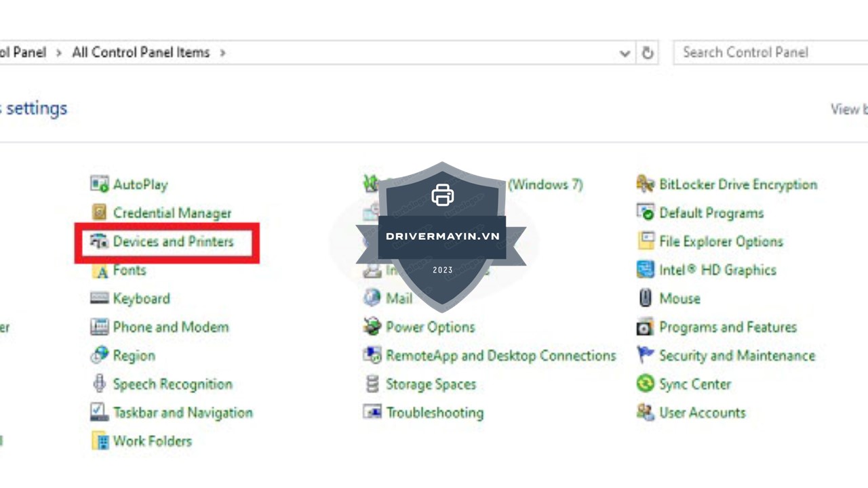The width and height of the screenshot is (868, 488).
Task: Click the Mouse icon
Action: point(645,298)
